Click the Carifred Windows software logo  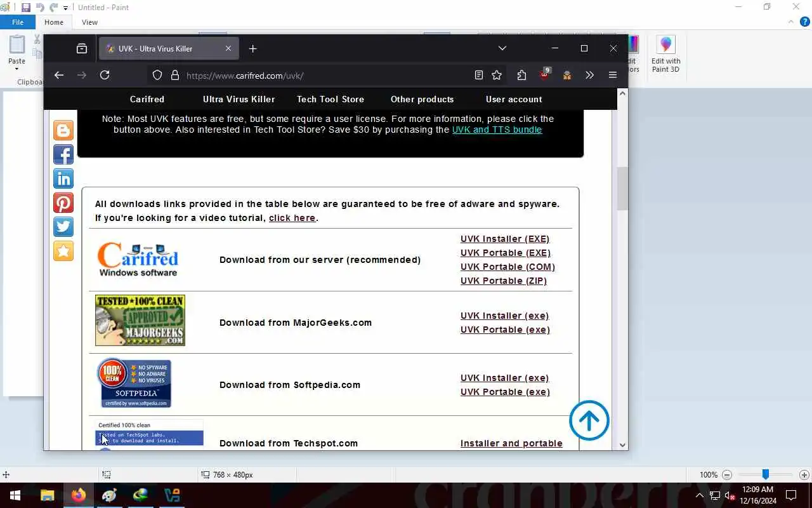pos(138,260)
